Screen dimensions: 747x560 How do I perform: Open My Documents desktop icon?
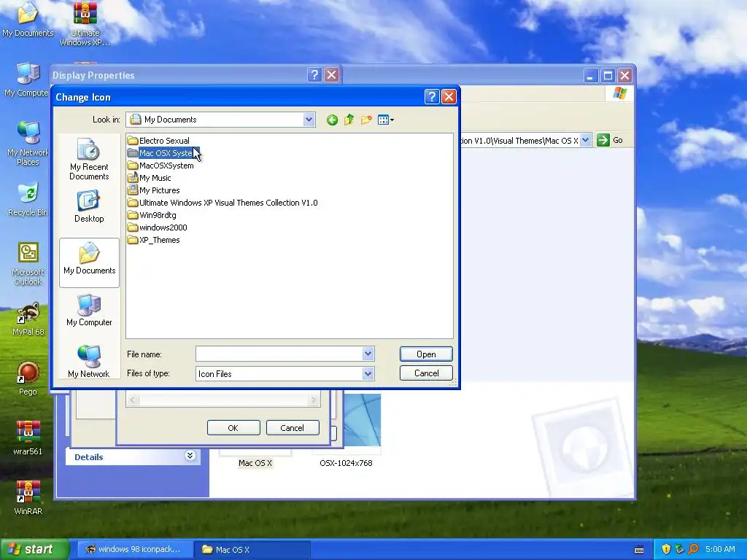[x=28, y=19]
